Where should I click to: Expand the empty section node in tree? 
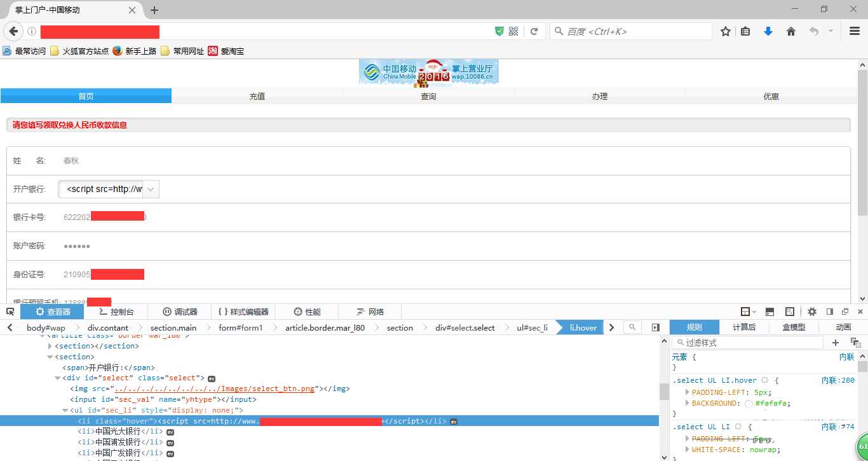coord(51,346)
